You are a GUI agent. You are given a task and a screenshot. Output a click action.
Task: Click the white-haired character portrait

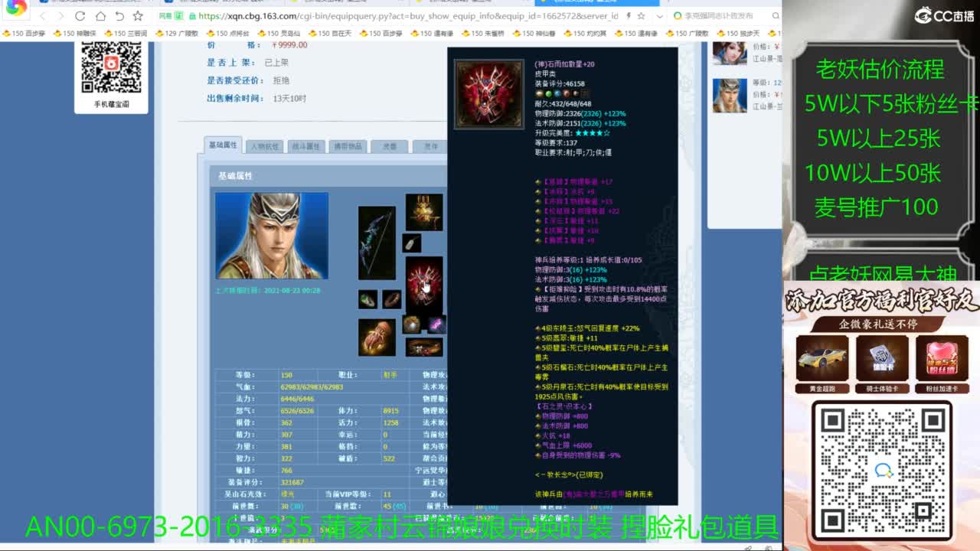pos(272,236)
